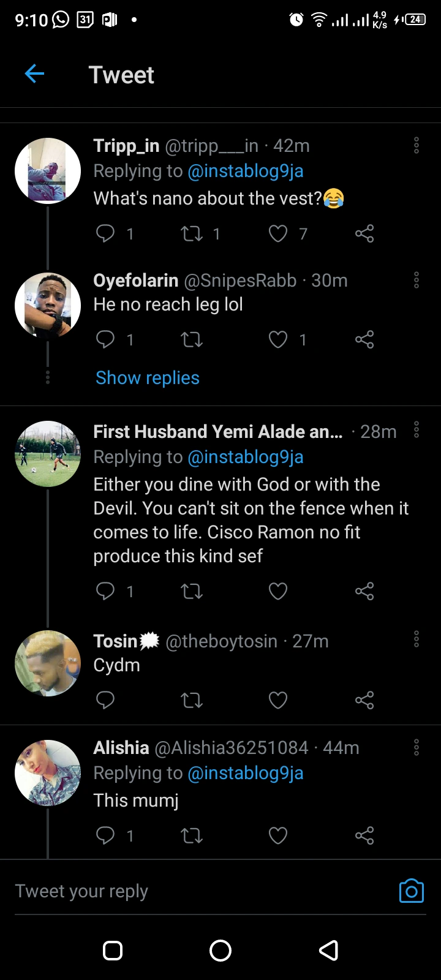Image resolution: width=441 pixels, height=980 pixels.
Task: Open @instablog9ja link in Tripp_in's reply
Action: tap(246, 171)
